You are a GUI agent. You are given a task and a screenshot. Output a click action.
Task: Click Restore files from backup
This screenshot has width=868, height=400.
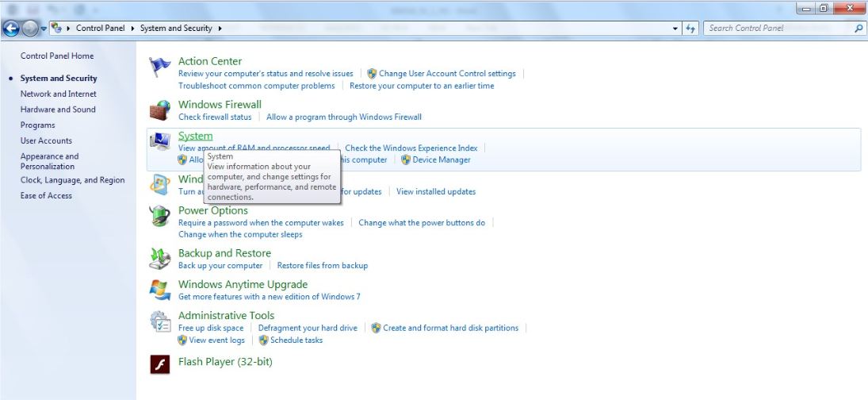click(322, 265)
